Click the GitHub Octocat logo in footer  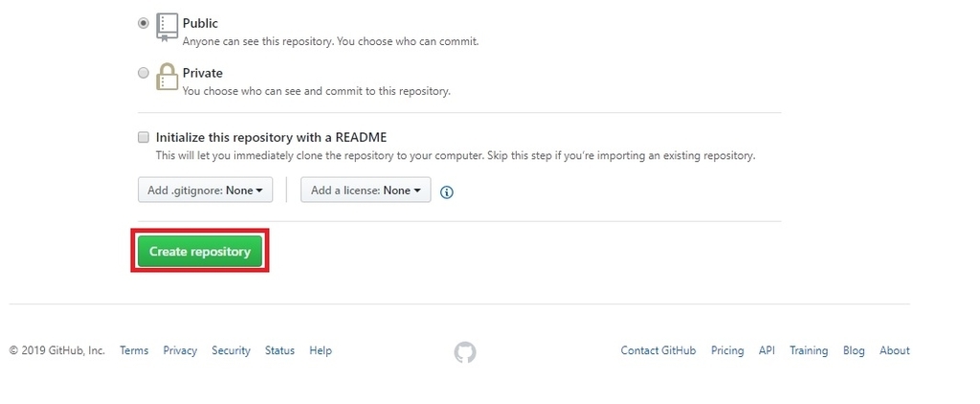click(x=464, y=352)
